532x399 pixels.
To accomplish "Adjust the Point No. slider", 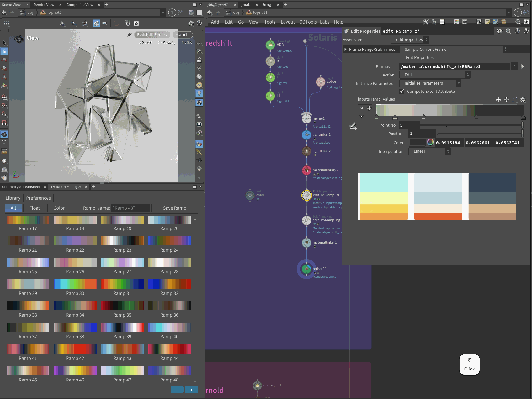I will coord(472,125).
